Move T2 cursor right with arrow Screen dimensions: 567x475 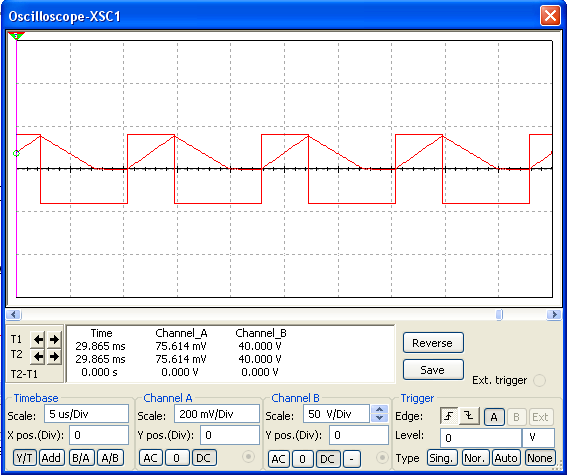[54, 357]
